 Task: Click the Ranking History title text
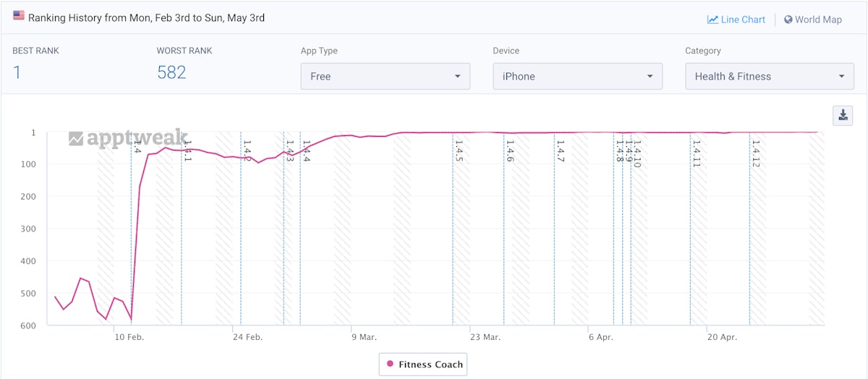[146, 17]
